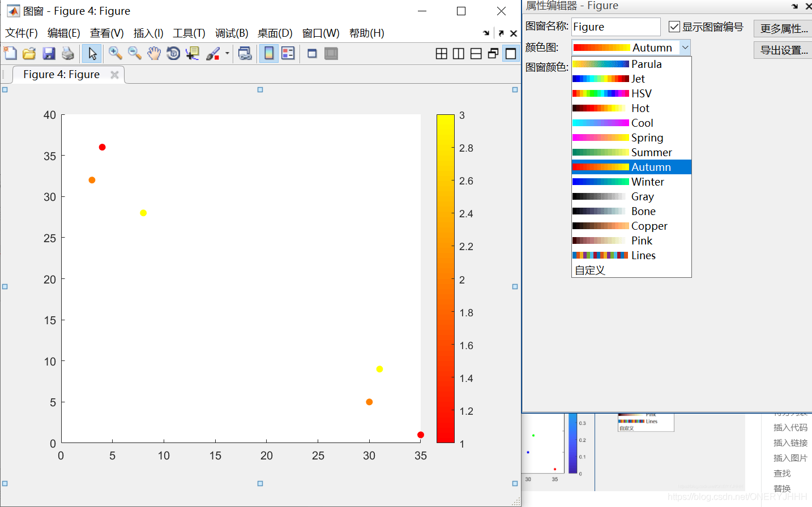812x507 pixels.
Task: Choose the Copper colormap
Action: point(631,226)
